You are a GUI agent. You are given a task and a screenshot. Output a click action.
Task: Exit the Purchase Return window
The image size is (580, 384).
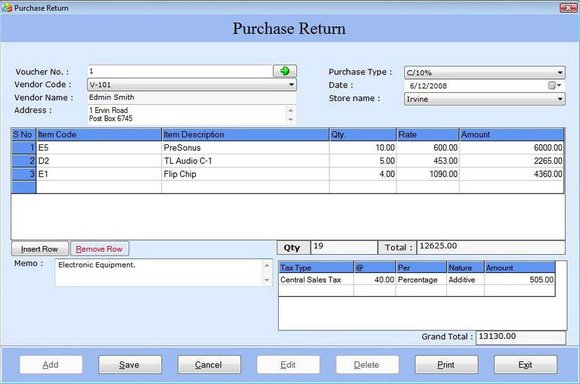tap(526, 365)
